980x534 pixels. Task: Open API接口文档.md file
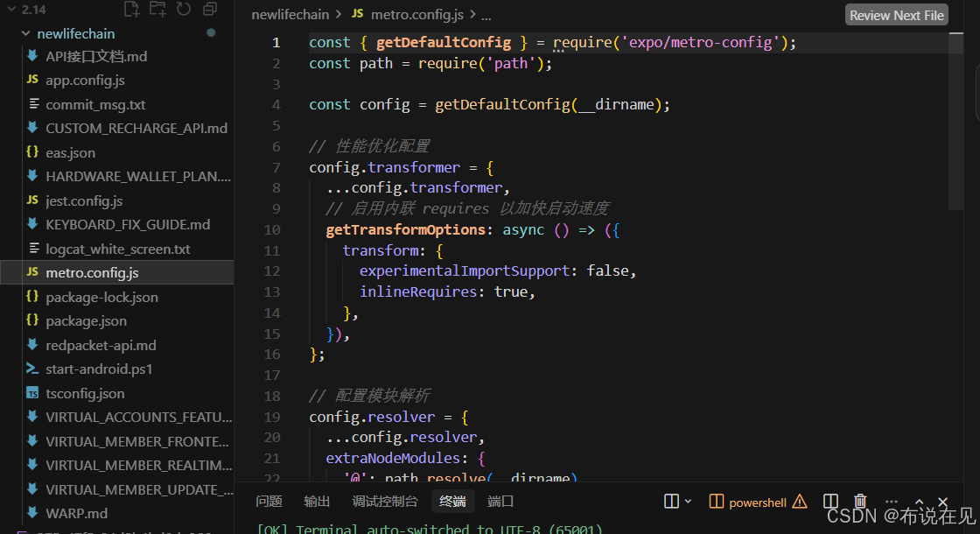(96, 56)
